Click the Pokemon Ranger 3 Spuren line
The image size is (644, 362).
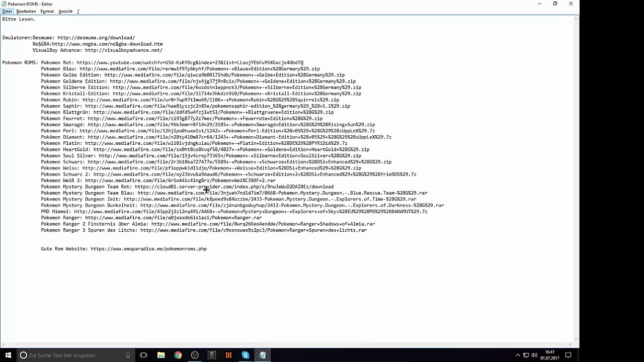pyautogui.click(x=204, y=230)
